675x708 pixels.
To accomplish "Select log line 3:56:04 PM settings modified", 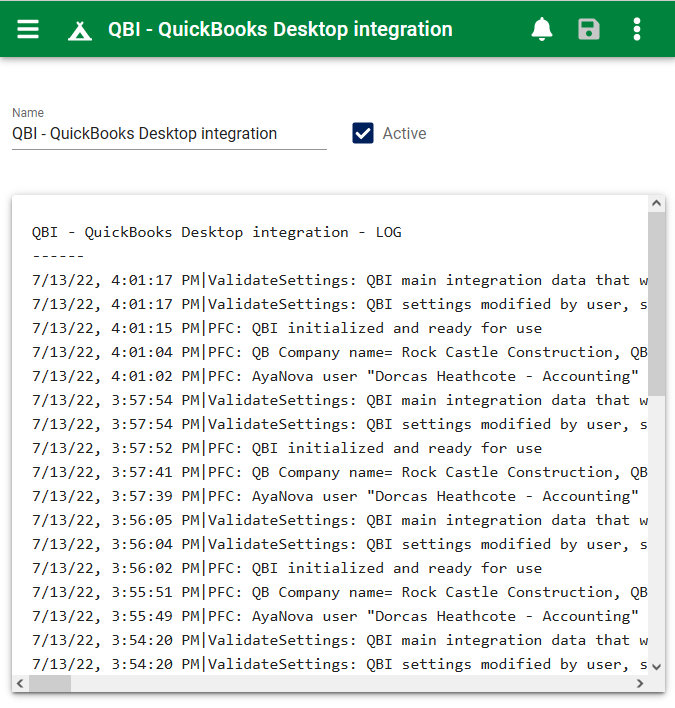I will tap(340, 544).
